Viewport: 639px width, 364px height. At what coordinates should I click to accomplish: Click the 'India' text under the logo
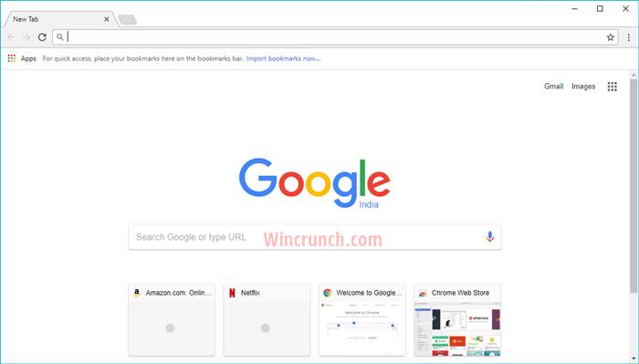(369, 204)
